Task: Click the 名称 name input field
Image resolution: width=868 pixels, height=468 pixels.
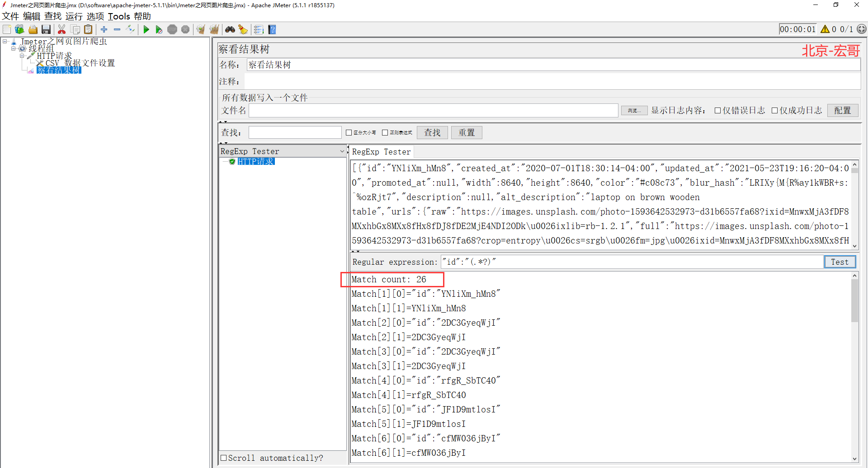Action: point(553,65)
